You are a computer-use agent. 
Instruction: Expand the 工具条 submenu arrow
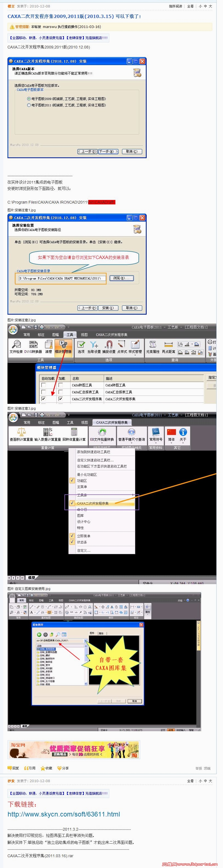[x=133, y=495]
